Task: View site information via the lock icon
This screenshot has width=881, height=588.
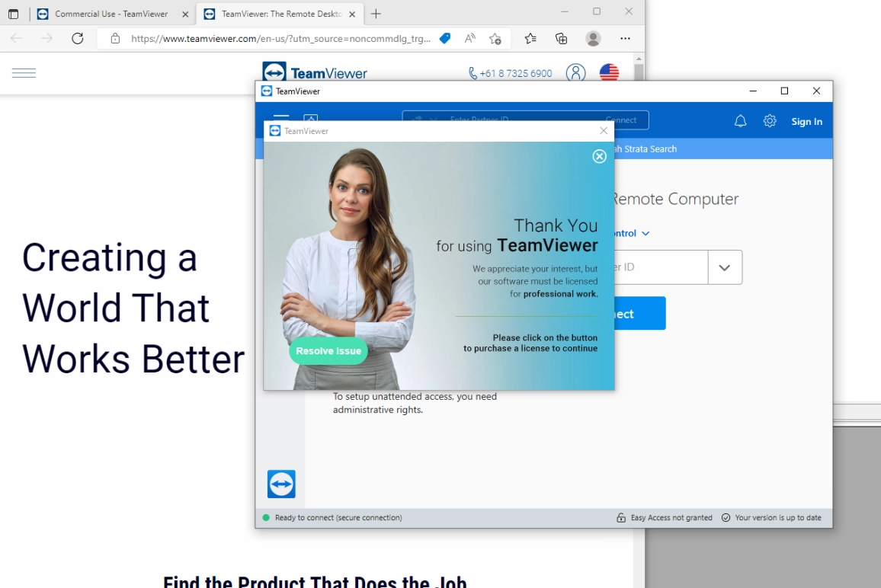Action: [x=115, y=38]
